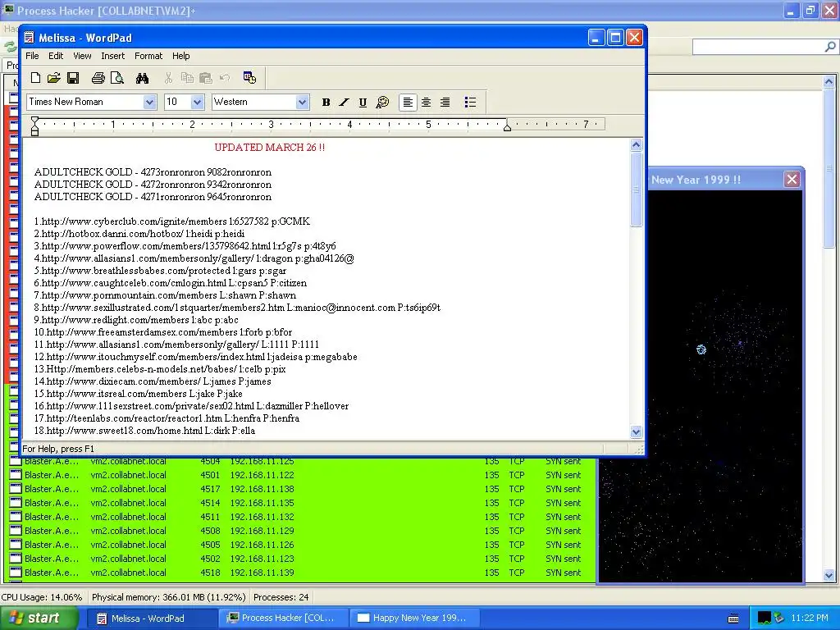Click TCP cell on row 192.168.11.139

click(x=517, y=573)
